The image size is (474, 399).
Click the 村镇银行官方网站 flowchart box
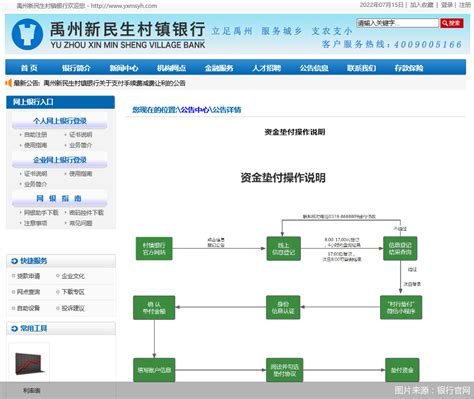point(154,249)
